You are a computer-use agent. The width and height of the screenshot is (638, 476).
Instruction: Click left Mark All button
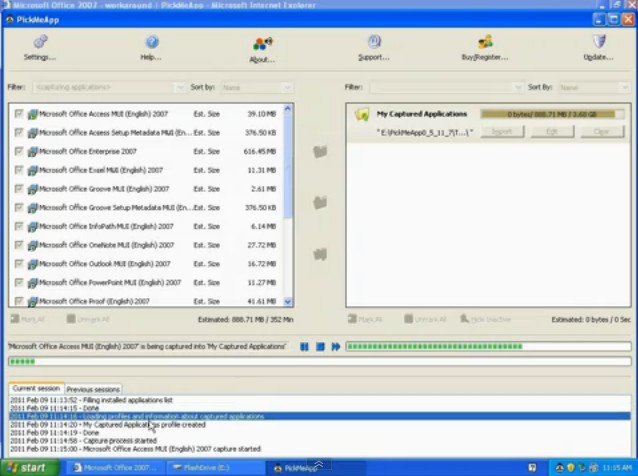(x=27, y=319)
